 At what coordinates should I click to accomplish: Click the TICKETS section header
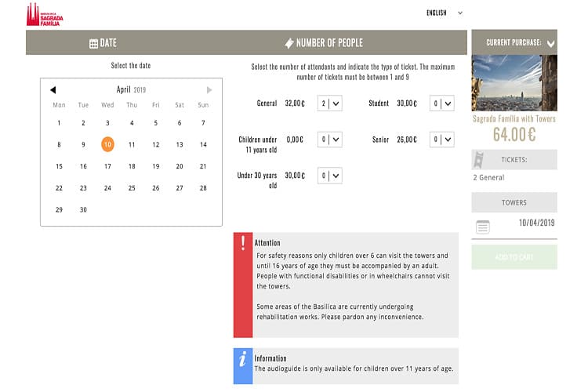514,160
